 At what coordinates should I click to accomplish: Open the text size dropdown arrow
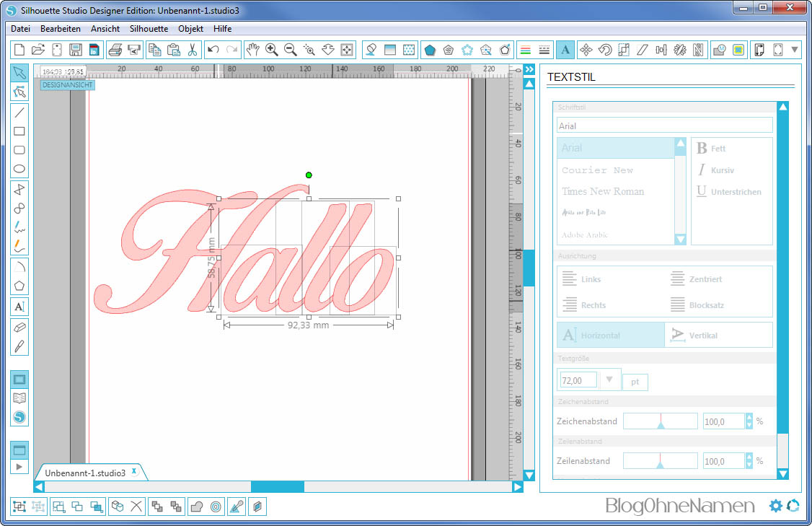[609, 380]
